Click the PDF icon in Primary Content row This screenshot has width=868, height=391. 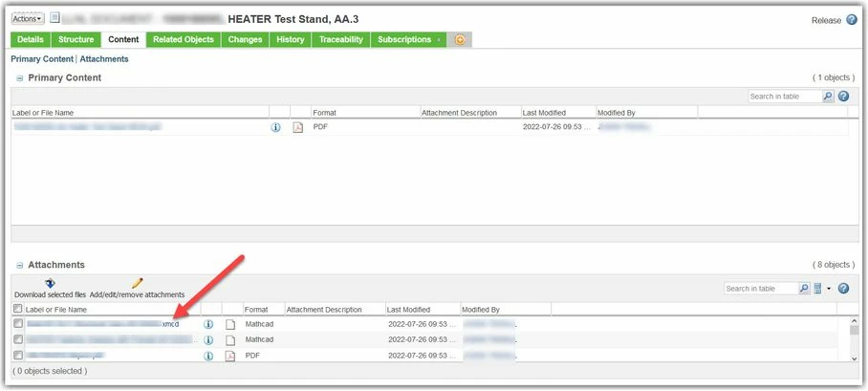tap(298, 127)
